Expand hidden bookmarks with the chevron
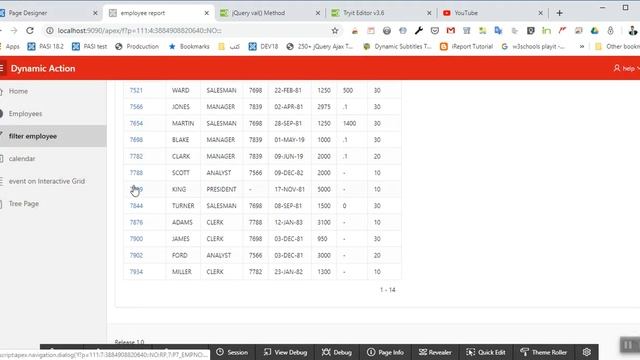Image resolution: width=640 pixels, height=360 pixels. 582,47
